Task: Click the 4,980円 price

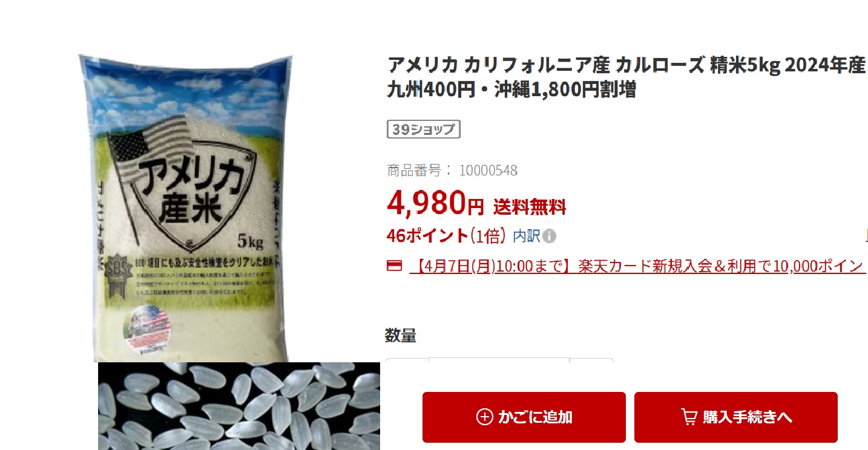Action: pos(435,203)
